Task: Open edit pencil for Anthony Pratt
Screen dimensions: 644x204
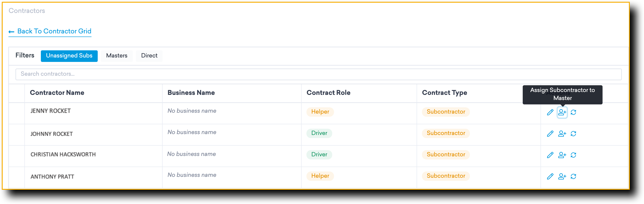Action: click(550, 176)
